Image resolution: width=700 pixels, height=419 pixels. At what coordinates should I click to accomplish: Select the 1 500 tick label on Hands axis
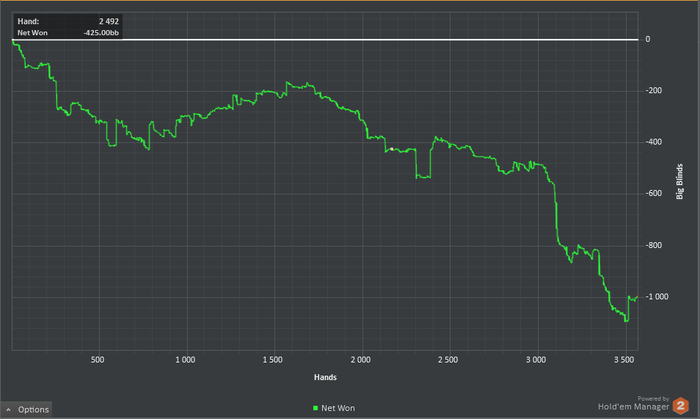(272, 360)
